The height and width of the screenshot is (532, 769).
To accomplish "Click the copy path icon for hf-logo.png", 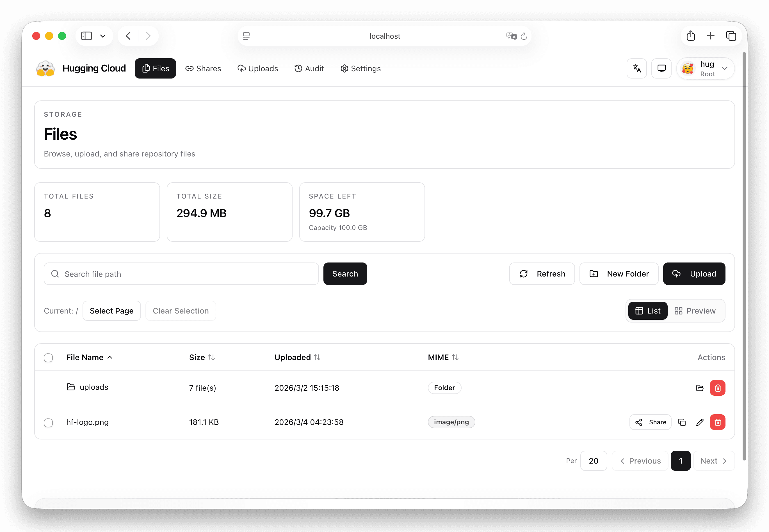I will [682, 422].
